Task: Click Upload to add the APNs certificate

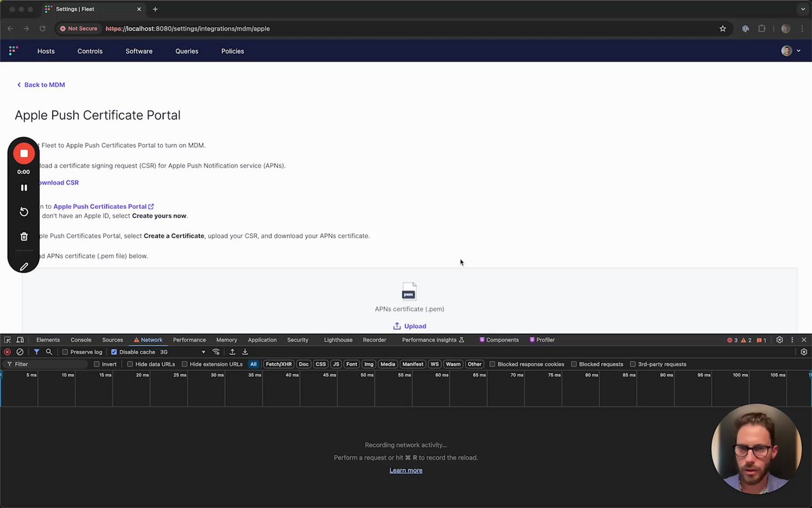Action: [x=409, y=326]
